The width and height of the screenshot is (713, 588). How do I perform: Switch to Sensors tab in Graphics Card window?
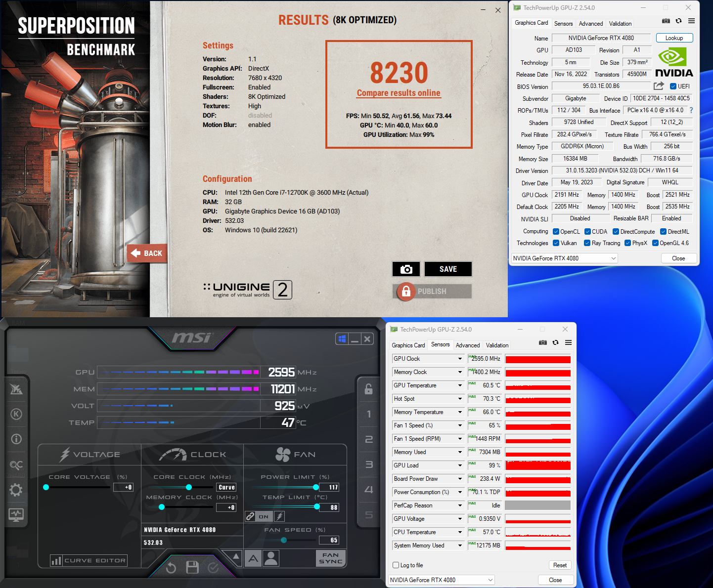[x=563, y=24]
